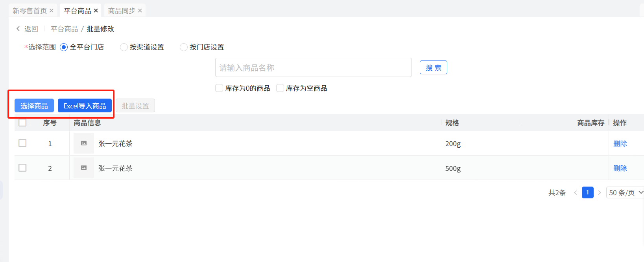The image size is (644, 262).
Task: Click 选择商品 button
Action: (34, 106)
